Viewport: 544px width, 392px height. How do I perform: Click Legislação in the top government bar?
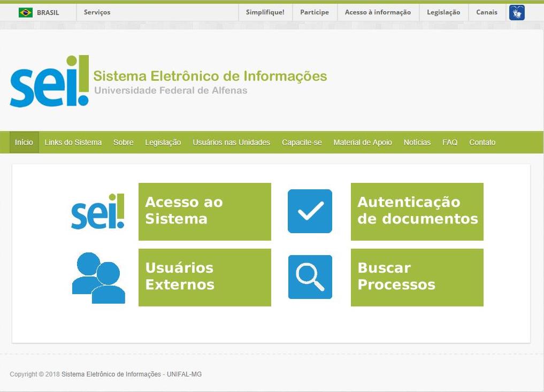pyautogui.click(x=443, y=12)
